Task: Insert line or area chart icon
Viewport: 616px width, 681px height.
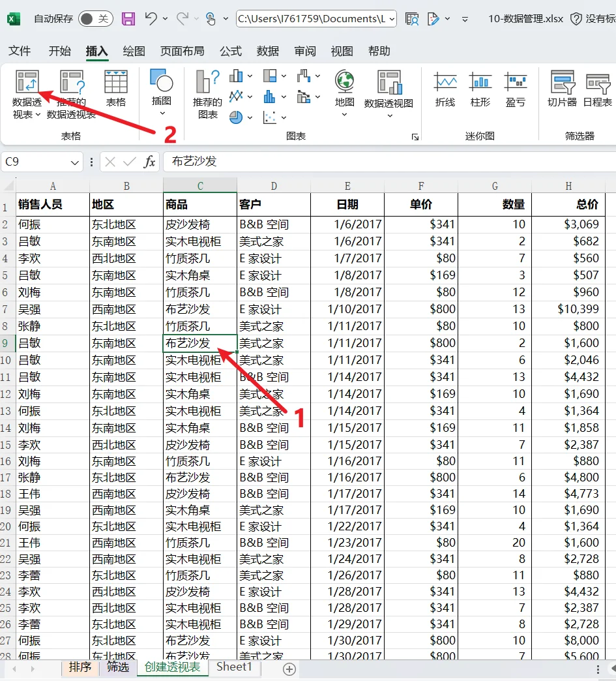Action: coord(236,96)
